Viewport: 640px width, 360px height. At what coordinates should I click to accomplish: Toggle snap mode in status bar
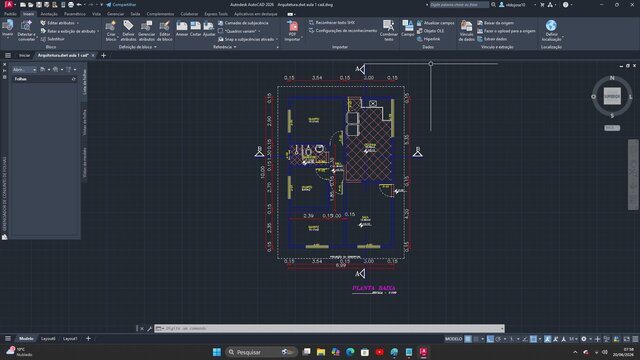coord(476,339)
